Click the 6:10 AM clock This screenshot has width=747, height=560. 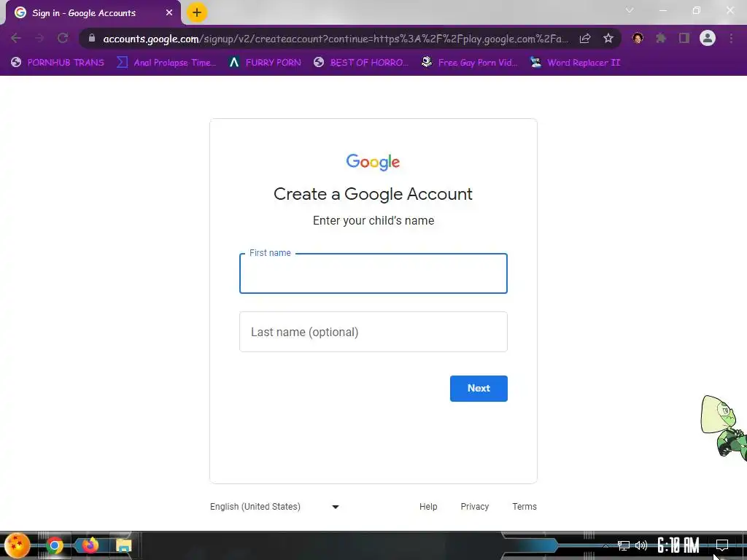pos(678,545)
